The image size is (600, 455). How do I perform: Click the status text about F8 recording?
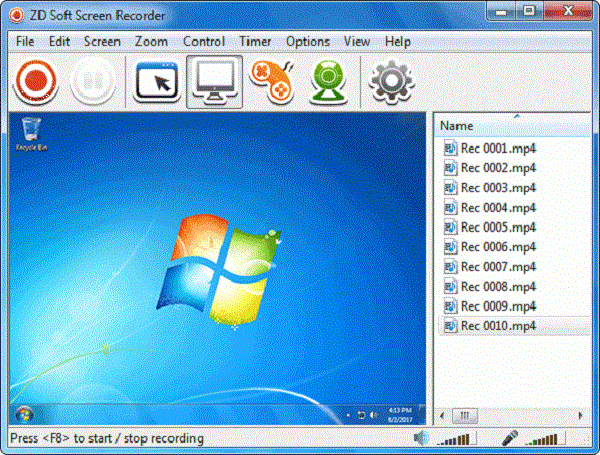coord(107,439)
